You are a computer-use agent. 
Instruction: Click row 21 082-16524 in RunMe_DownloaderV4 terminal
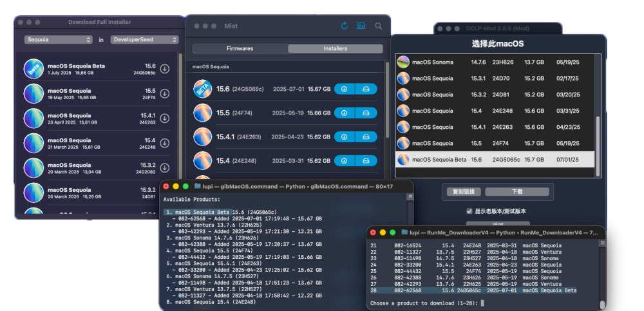tap(466, 246)
